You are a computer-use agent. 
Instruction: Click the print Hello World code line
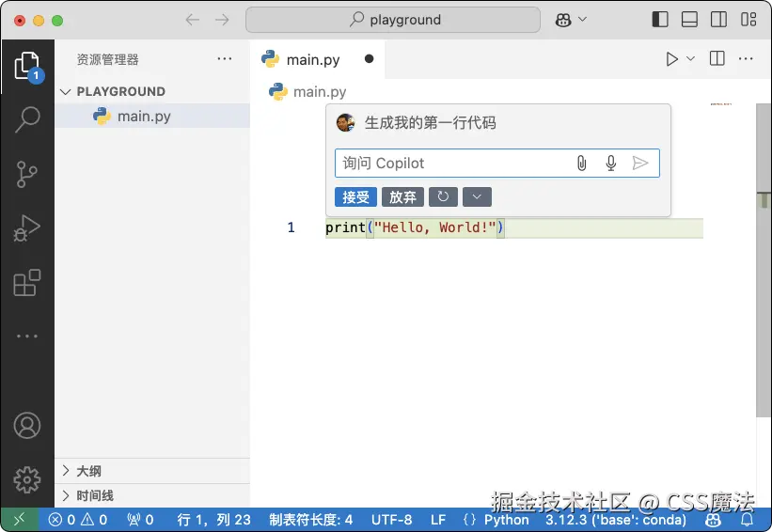[415, 227]
